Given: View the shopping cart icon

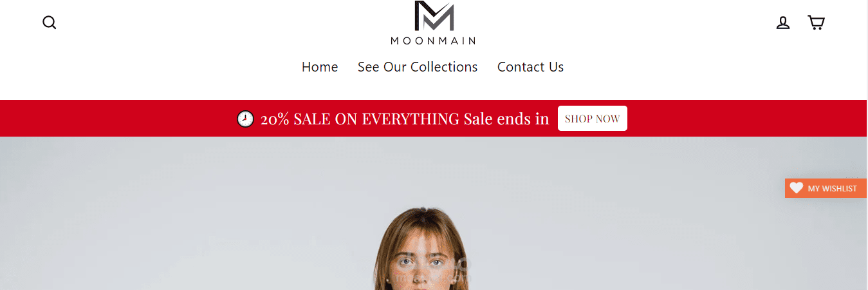Looking at the screenshot, I should coord(816,23).
